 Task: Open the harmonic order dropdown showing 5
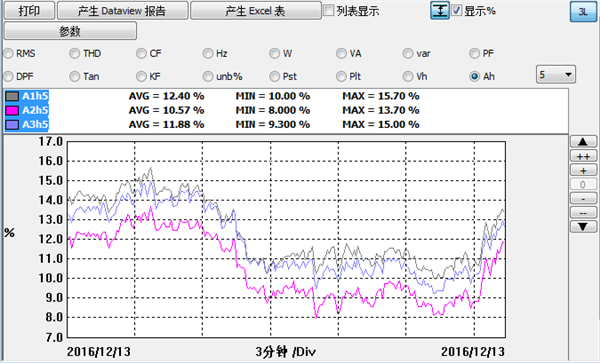(x=556, y=74)
